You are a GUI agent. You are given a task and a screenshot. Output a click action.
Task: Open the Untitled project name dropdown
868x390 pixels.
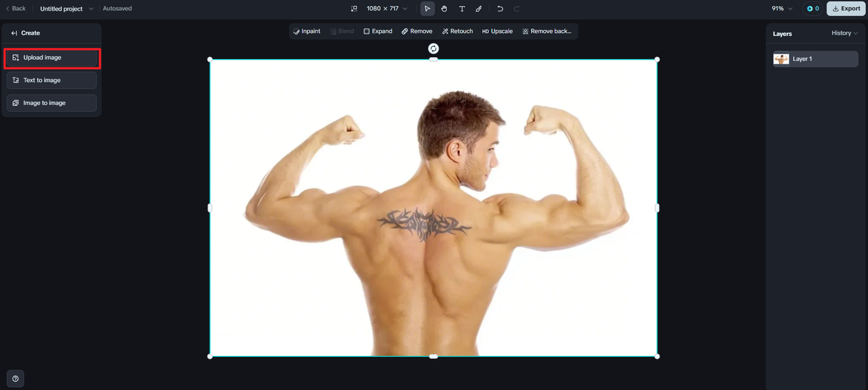[66, 9]
